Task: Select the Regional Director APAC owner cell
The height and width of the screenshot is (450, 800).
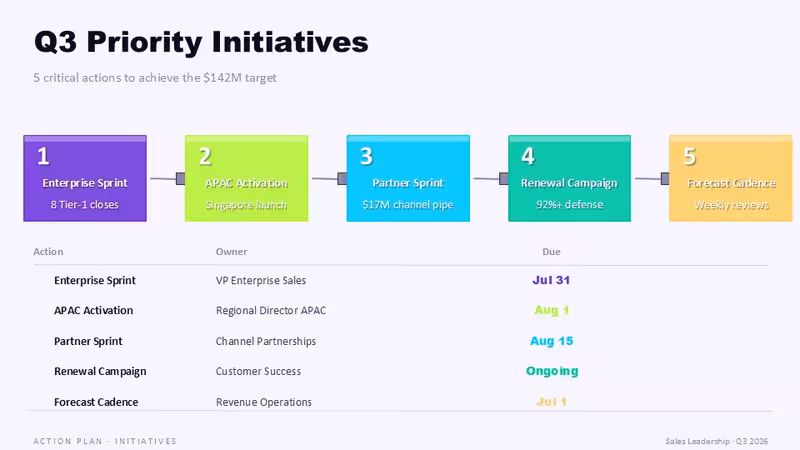Action: point(271,310)
